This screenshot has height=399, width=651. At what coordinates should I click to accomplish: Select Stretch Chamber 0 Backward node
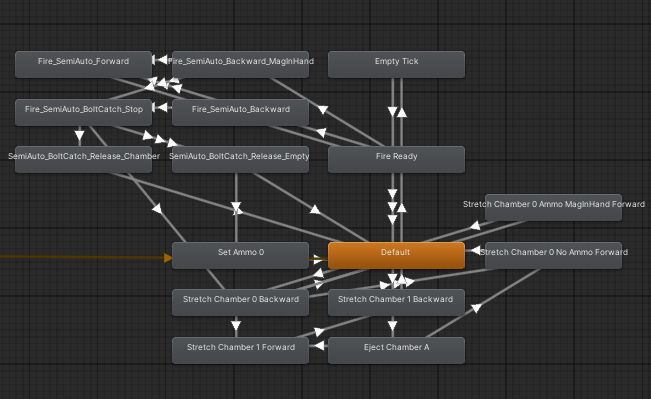[x=240, y=302]
